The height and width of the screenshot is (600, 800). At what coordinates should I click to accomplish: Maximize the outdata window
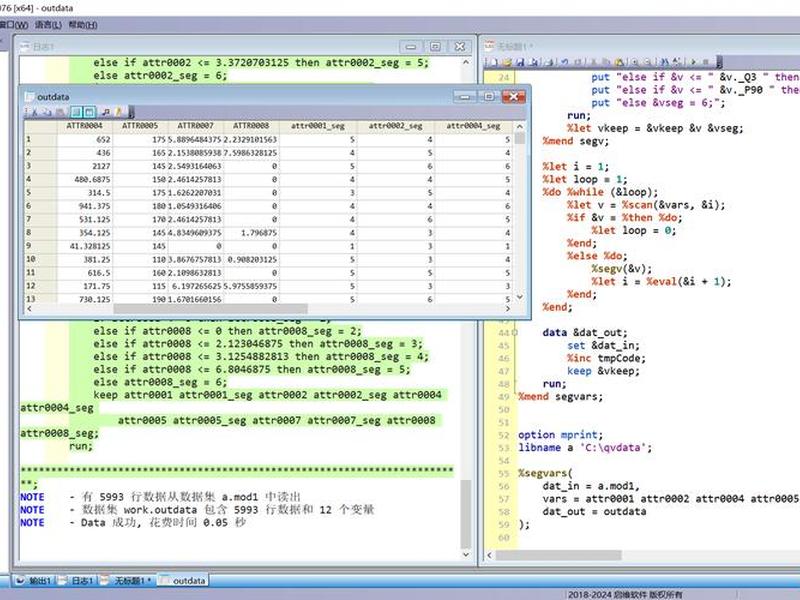pyautogui.click(x=489, y=96)
